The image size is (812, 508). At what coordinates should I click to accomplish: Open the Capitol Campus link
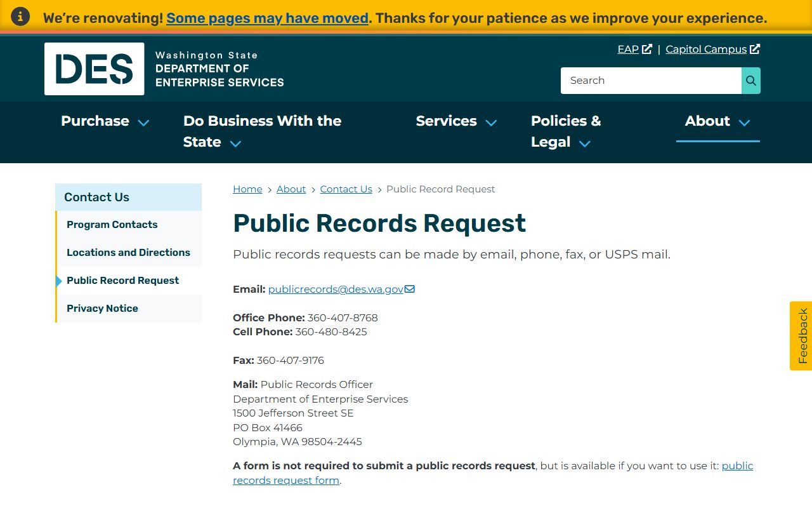[706, 49]
